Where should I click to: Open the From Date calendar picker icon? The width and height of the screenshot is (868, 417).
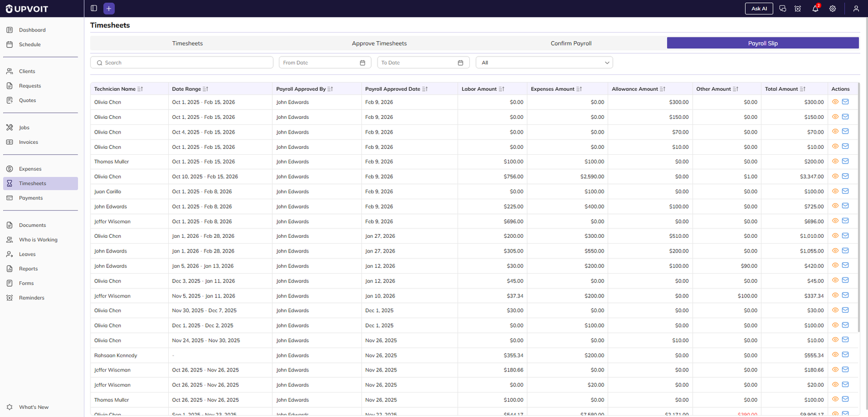[362, 63]
